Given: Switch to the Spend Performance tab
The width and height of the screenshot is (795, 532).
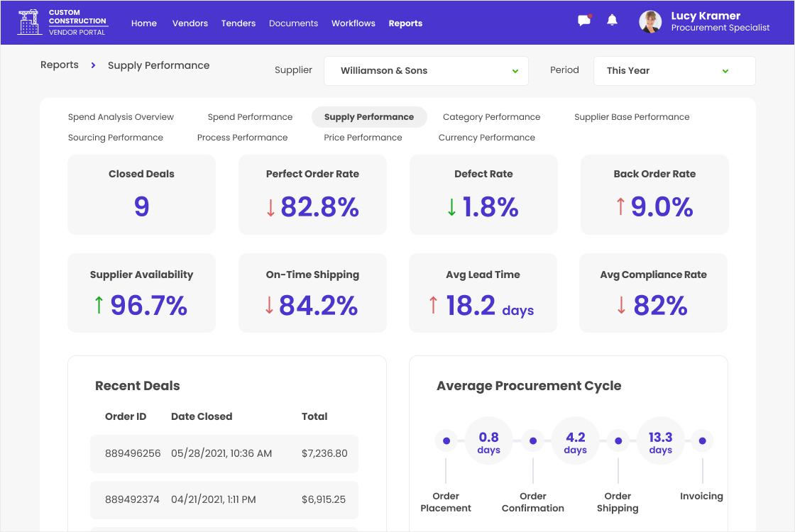Looking at the screenshot, I should tap(250, 117).
